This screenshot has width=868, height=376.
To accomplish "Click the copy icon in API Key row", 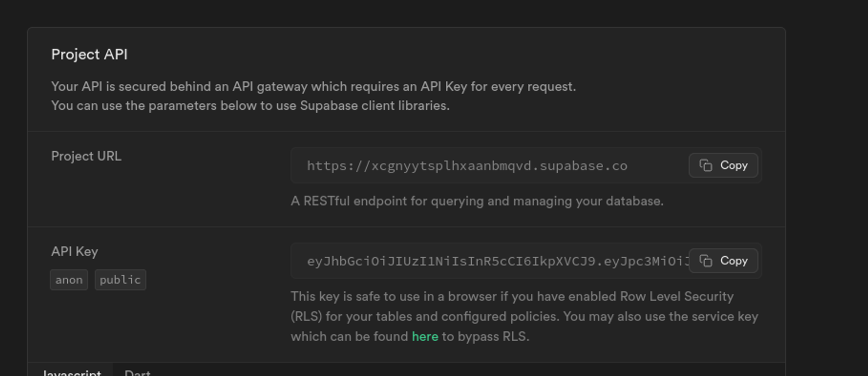I will pos(706,261).
